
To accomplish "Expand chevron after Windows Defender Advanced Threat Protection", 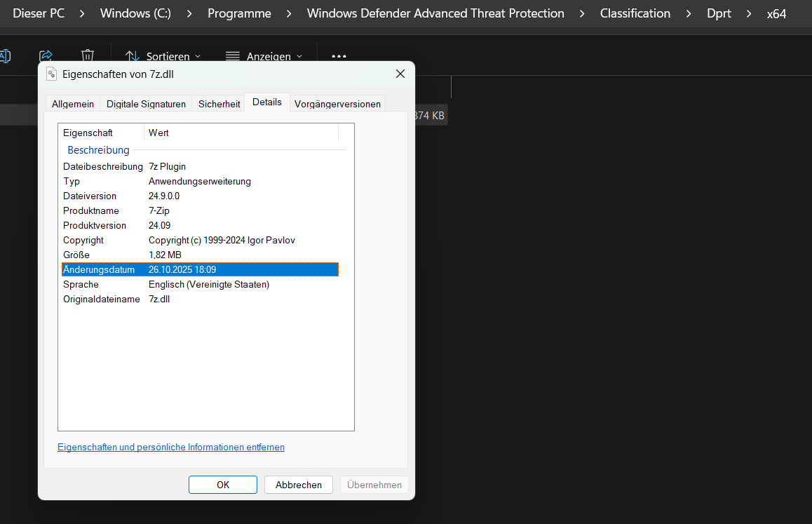I will (x=582, y=13).
